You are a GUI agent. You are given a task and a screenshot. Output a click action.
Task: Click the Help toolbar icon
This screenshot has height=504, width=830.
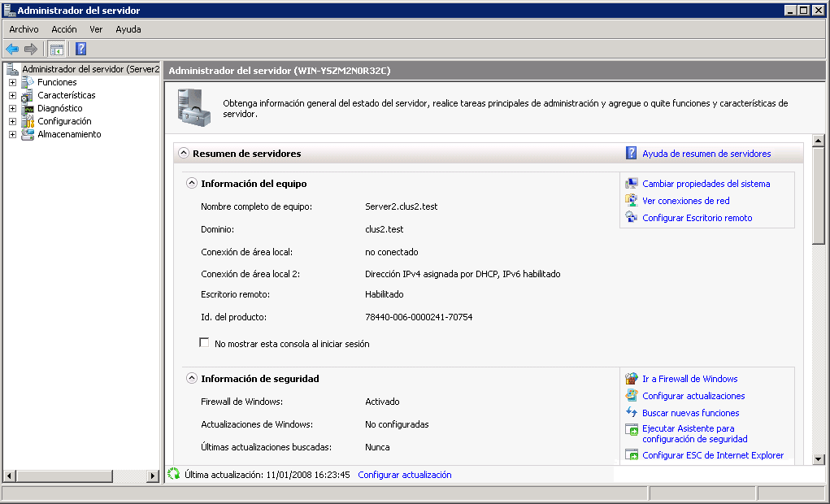coord(81,50)
